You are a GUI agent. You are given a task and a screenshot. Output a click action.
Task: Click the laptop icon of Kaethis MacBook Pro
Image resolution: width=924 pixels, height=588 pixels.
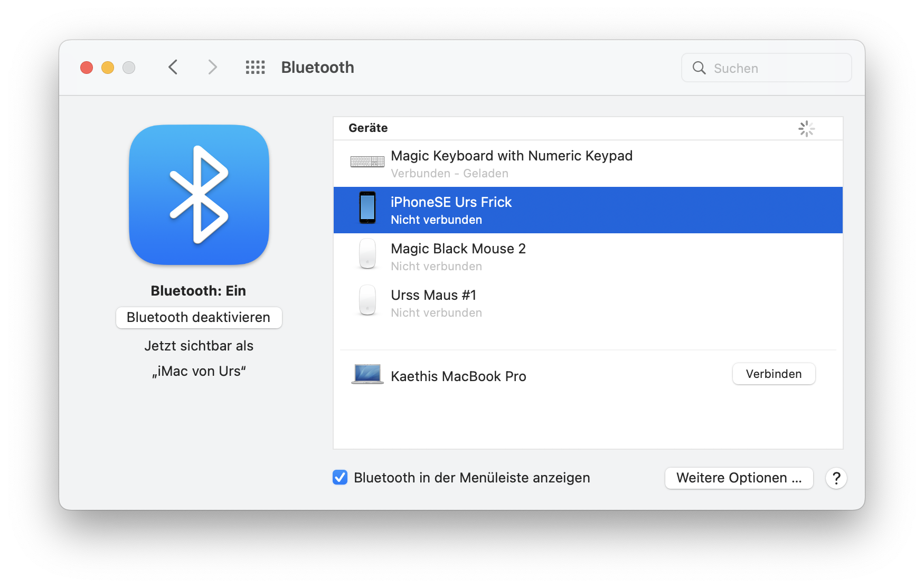[367, 374]
